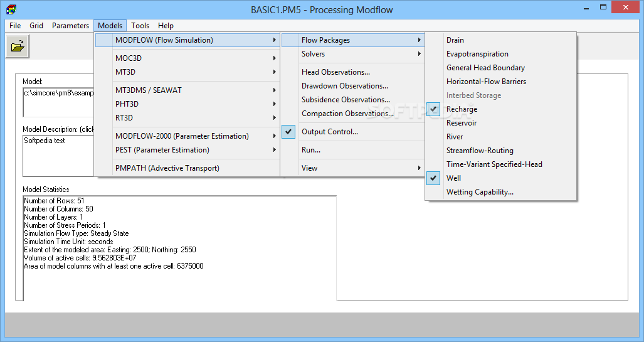644x342 pixels.
Task: Select the 'Number of Rows: 51' line
Action: pos(54,201)
